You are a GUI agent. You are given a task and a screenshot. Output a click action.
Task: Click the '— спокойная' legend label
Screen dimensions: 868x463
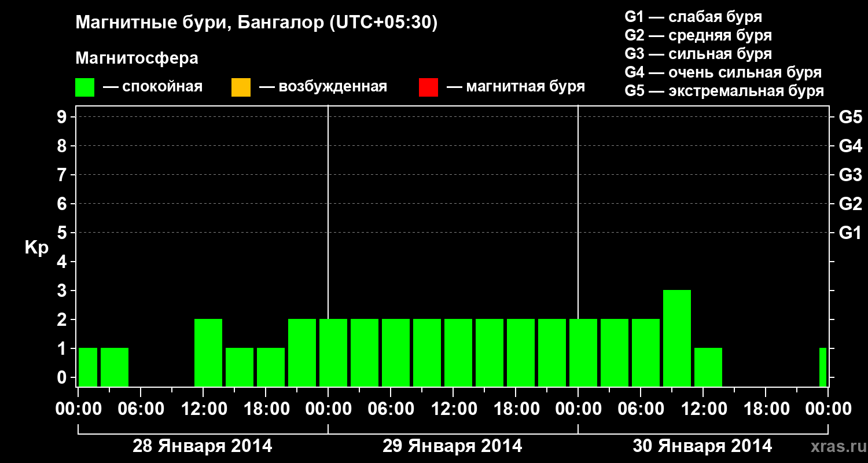tap(153, 87)
